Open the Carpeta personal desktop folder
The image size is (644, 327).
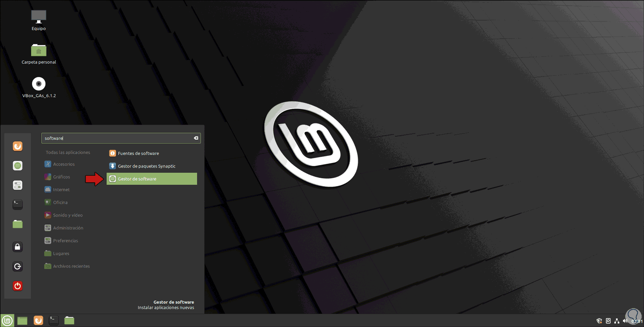39,53
